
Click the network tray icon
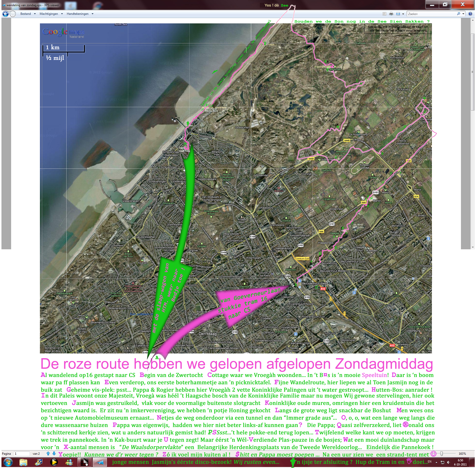[443, 462]
